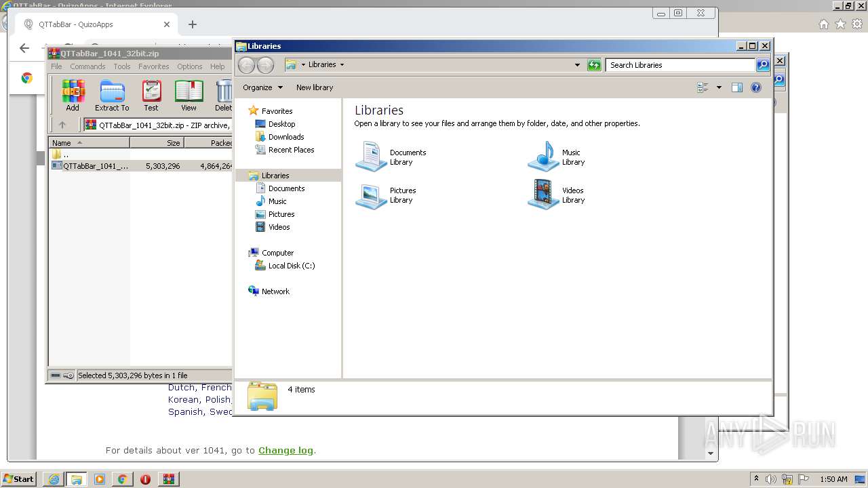Select the parent folder ".." row in WinRAR

click(x=140, y=155)
